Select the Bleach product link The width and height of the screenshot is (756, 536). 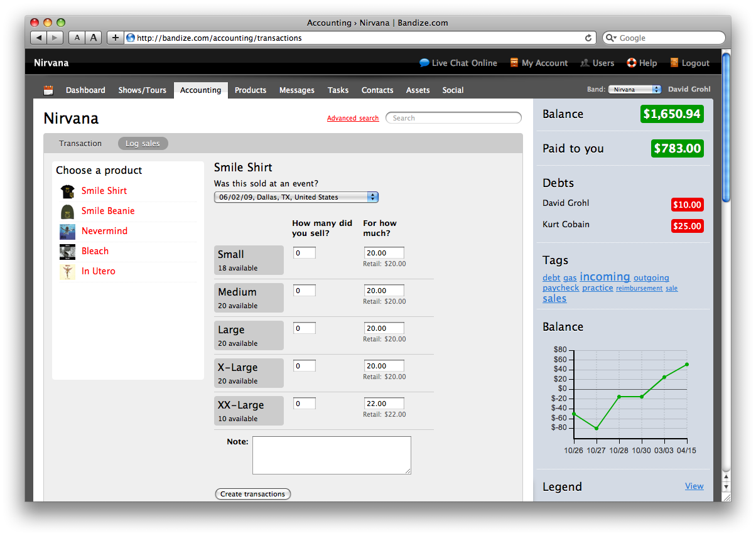pos(95,251)
